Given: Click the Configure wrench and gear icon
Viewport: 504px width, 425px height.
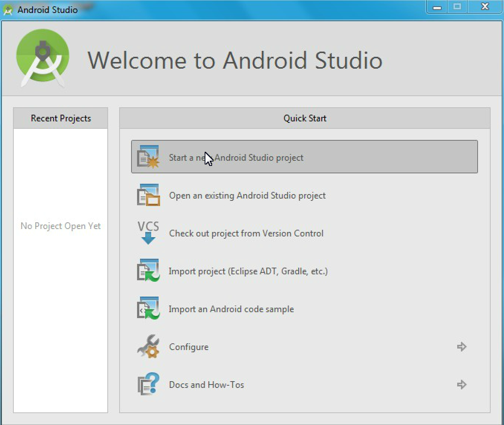Looking at the screenshot, I should pos(148,346).
